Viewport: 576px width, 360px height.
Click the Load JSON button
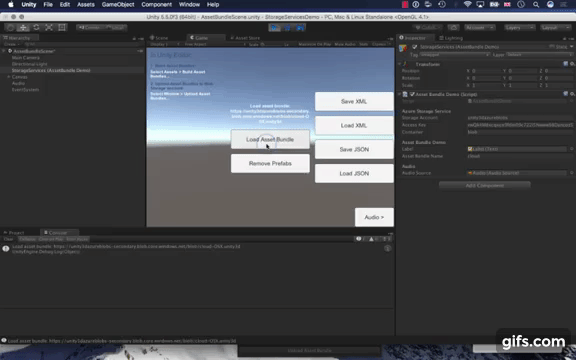pos(354,173)
